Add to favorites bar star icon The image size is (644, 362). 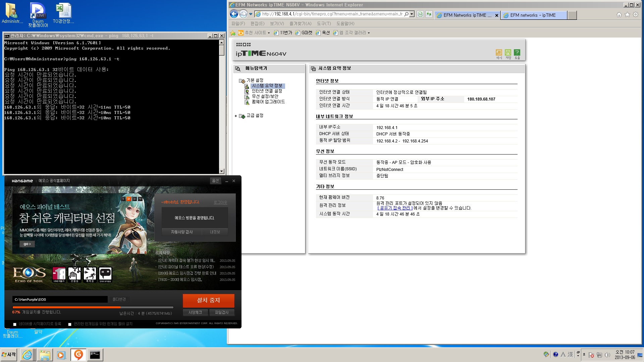coord(233,33)
